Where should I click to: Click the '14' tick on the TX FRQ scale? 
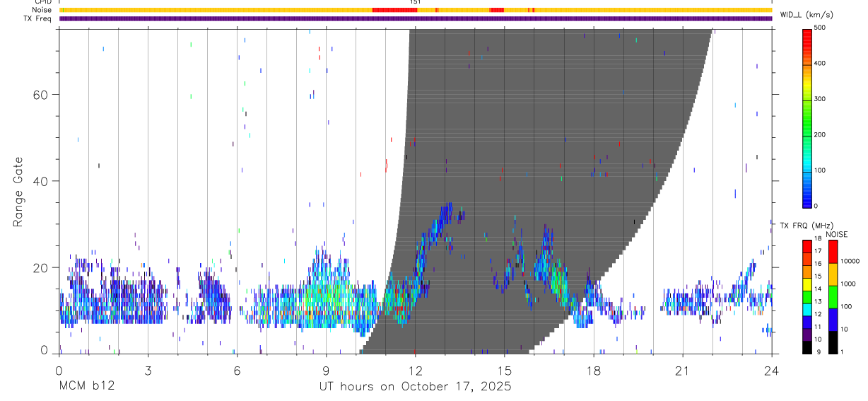(x=818, y=289)
